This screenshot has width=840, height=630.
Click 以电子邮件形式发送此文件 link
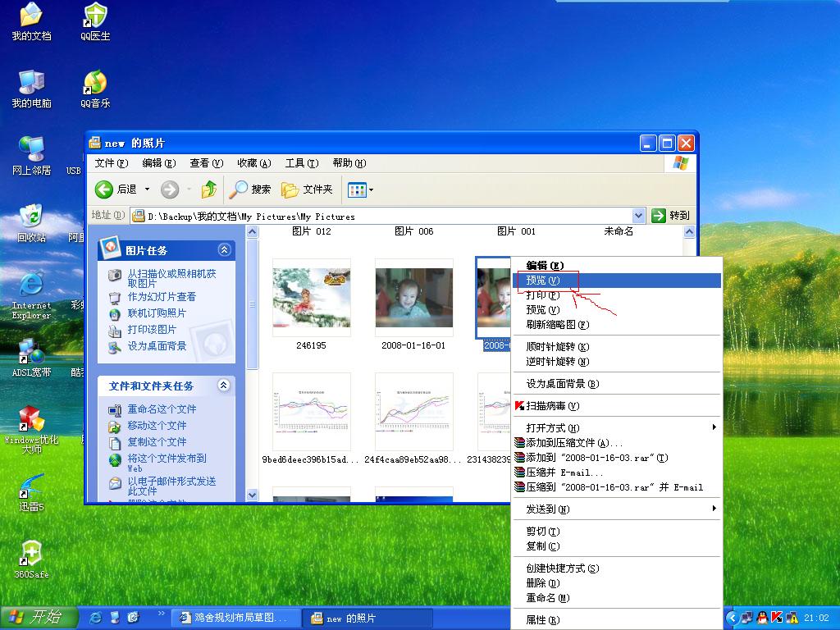pos(171,486)
